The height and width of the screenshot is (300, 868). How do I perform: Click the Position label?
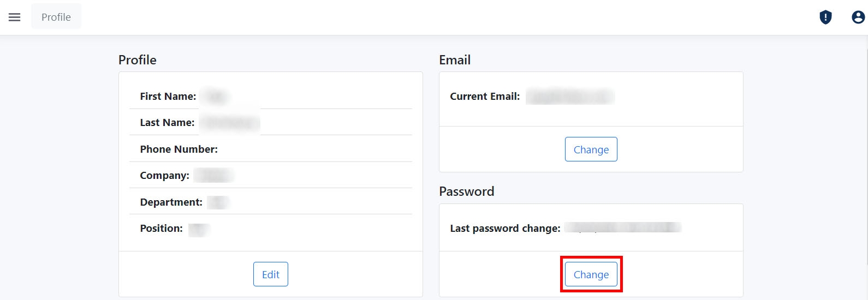161,229
